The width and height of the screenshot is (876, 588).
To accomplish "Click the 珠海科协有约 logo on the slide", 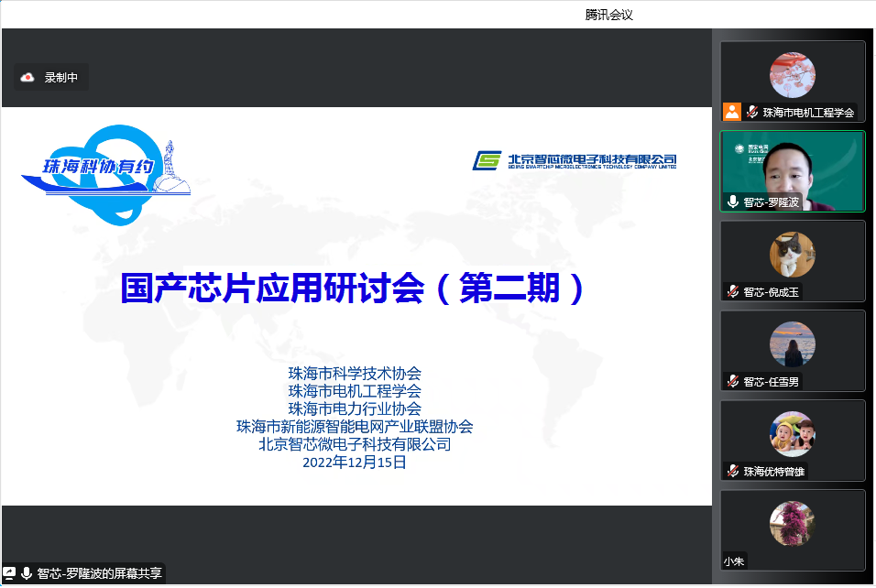I will (106, 174).
